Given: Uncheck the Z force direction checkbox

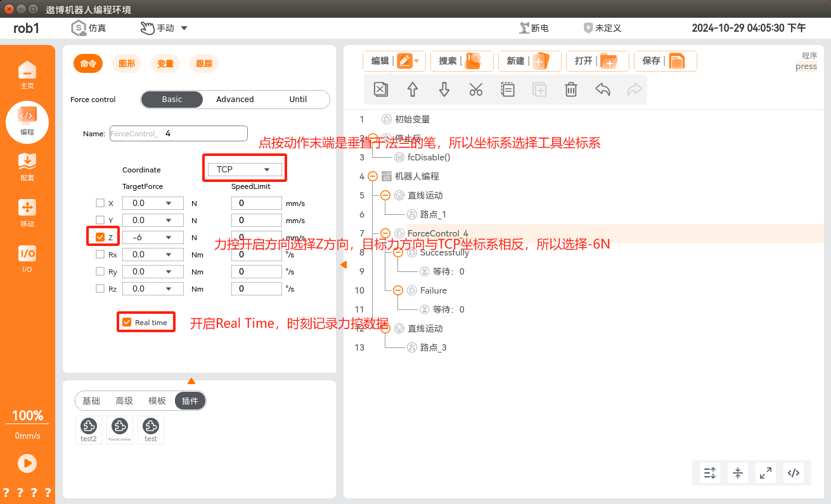Looking at the screenshot, I should click(100, 238).
